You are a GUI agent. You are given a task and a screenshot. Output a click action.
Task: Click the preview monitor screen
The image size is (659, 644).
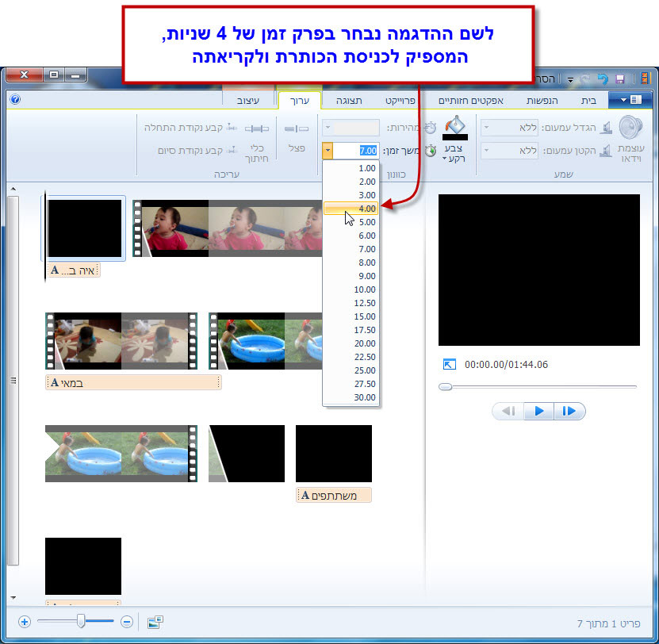coord(538,270)
